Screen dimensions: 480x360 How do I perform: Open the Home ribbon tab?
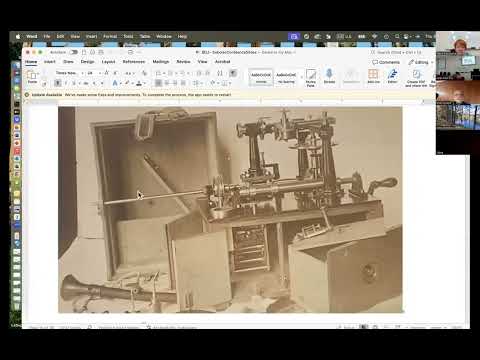click(31, 62)
